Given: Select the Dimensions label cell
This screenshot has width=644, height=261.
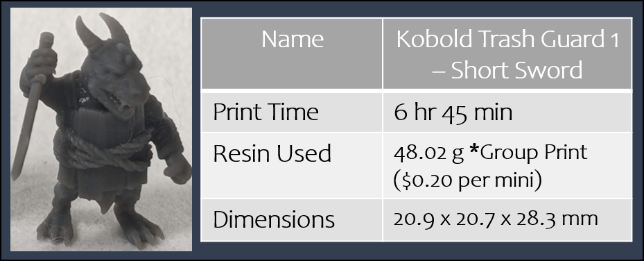Looking at the screenshot, I should (x=292, y=220).
